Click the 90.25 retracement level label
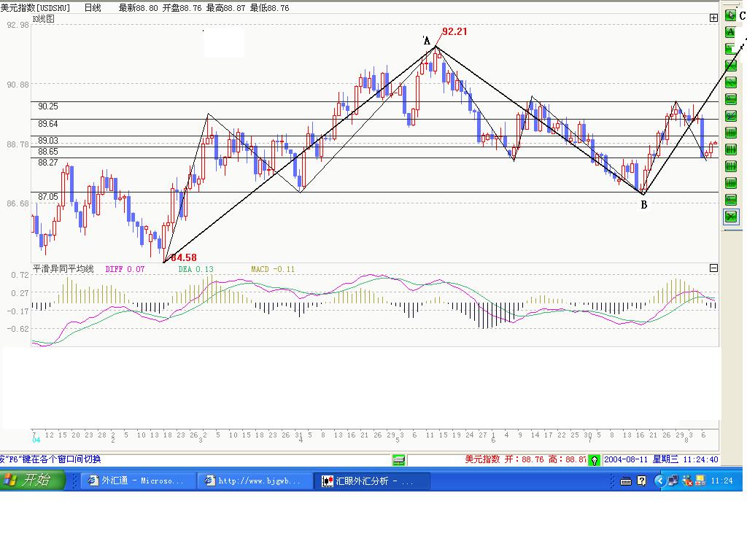This screenshot has height=560, width=747. pyautogui.click(x=48, y=106)
